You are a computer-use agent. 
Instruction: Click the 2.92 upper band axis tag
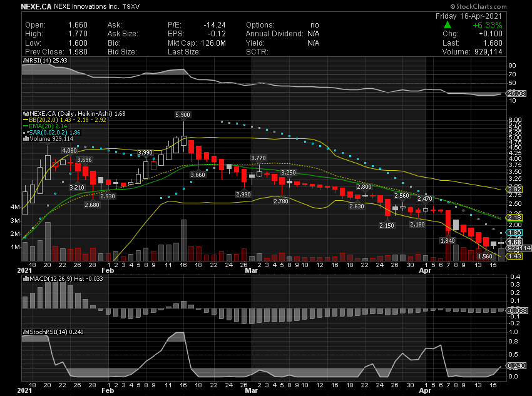[x=514, y=190]
